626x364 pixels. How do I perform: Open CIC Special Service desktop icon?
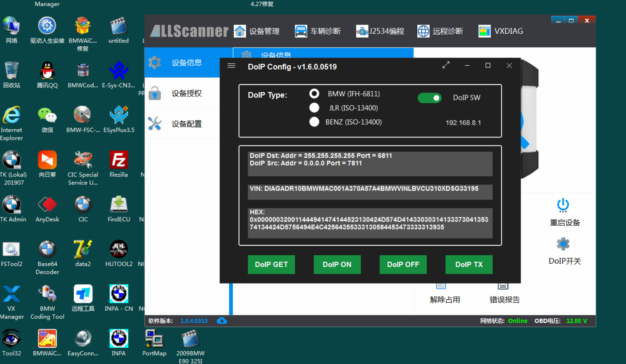point(83,168)
